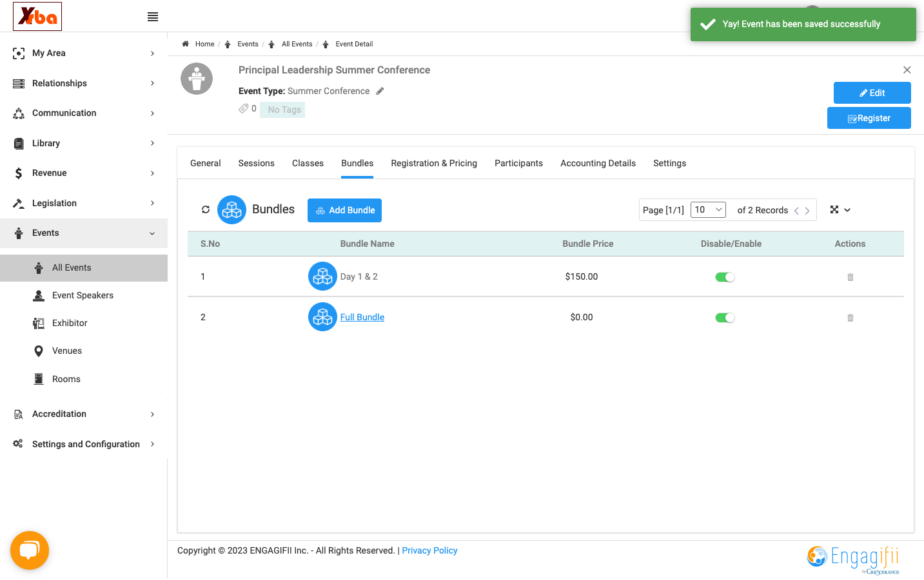
Task: Go to next records page arrow
Action: tap(807, 211)
